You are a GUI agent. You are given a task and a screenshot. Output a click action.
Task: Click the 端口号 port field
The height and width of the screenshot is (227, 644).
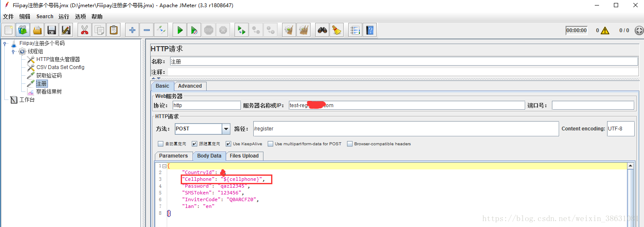(593, 105)
